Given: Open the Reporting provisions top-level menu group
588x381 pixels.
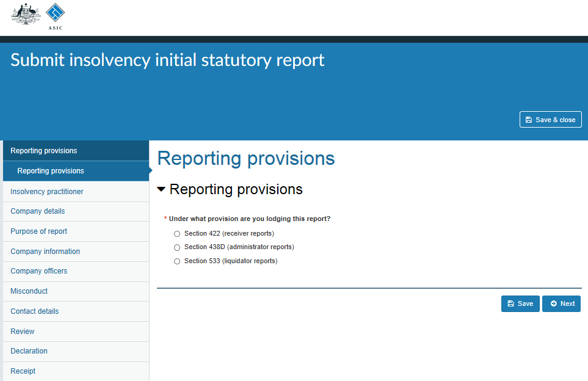Looking at the screenshot, I should (x=76, y=151).
